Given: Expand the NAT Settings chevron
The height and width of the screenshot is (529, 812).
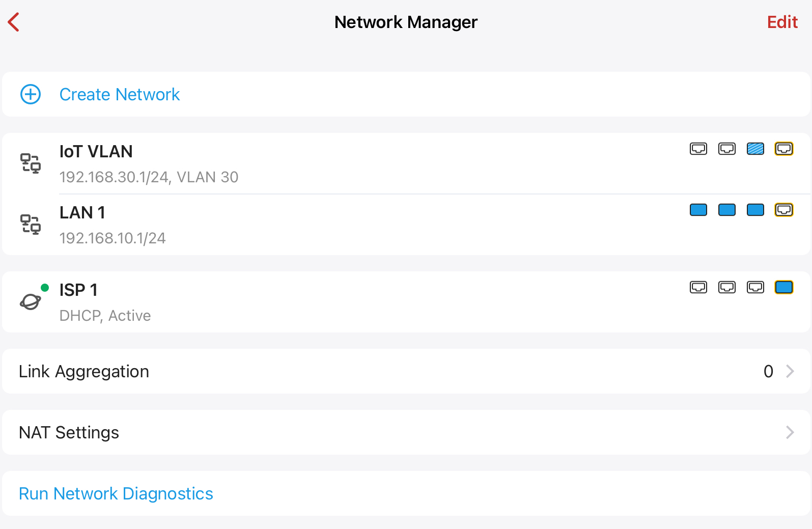Looking at the screenshot, I should click(790, 432).
